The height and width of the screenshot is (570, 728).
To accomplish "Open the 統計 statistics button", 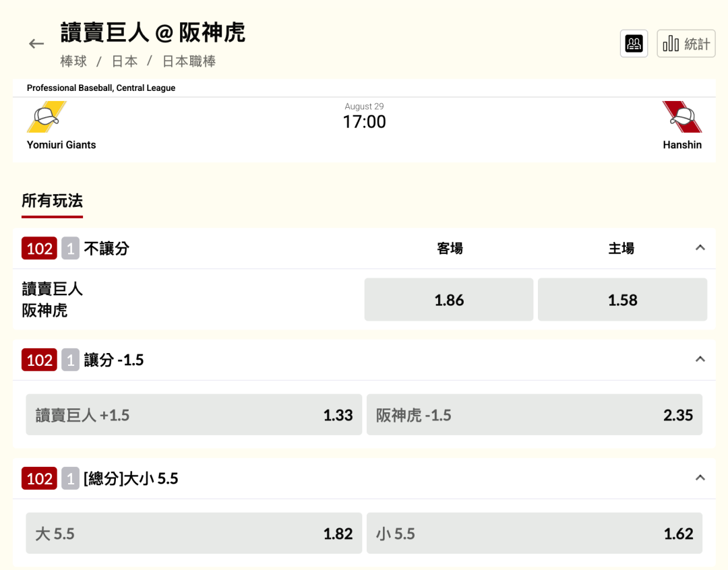I will (x=686, y=44).
